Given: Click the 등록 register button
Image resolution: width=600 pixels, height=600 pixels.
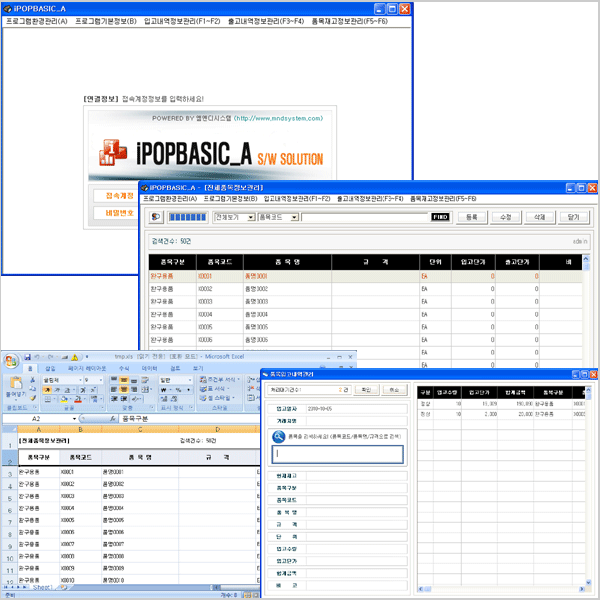Looking at the screenshot, I should [x=471, y=217].
